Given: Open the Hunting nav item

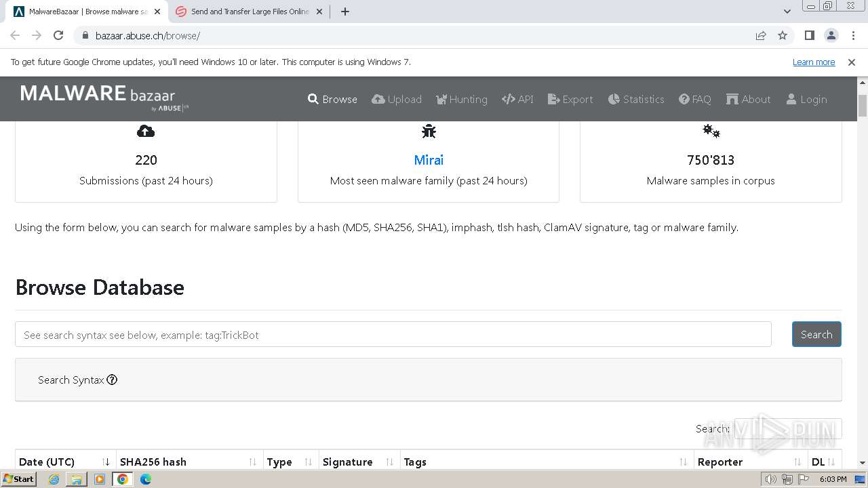Looking at the screenshot, I should (461, 99).
